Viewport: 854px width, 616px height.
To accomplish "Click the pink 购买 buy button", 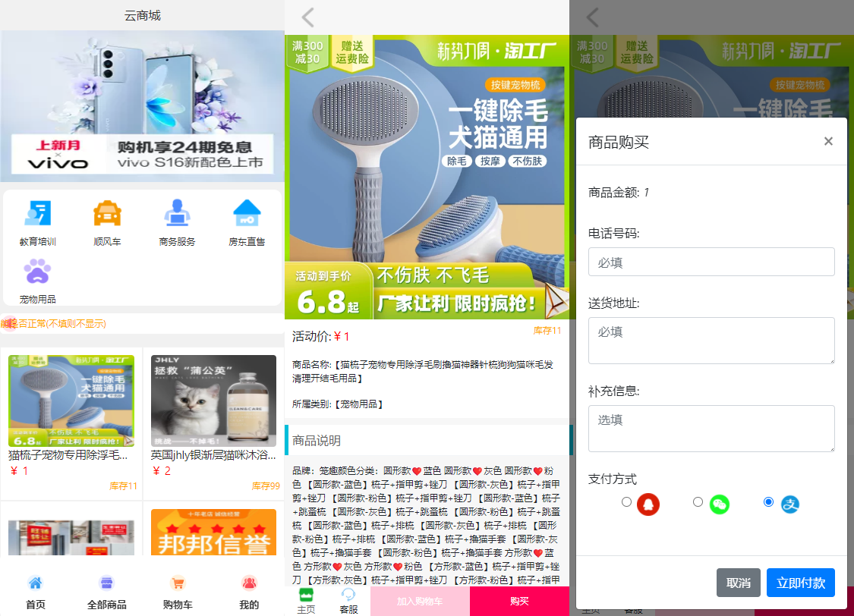I will point(519,602).
